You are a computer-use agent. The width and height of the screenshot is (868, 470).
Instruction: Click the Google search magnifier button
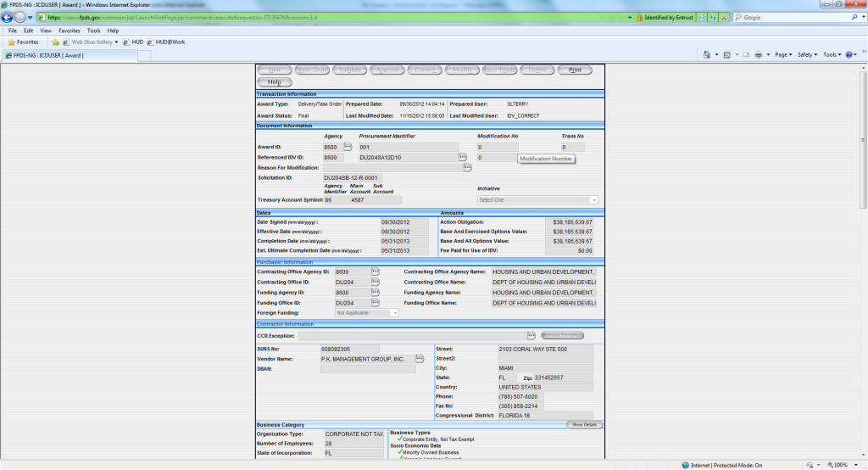(x=854, y=18)
